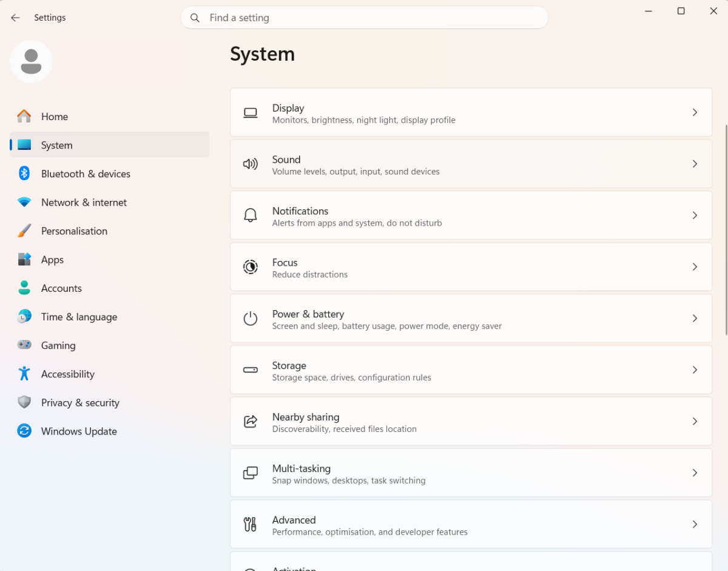Screen dimensions: 728x571
Task: Click 'Discoverability, received files location' text
Action: click(x=345, y=429)
